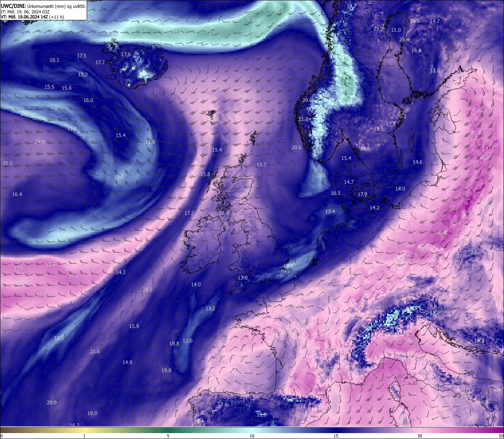Click the 10 tick label on color scale

tap(252, 436)
